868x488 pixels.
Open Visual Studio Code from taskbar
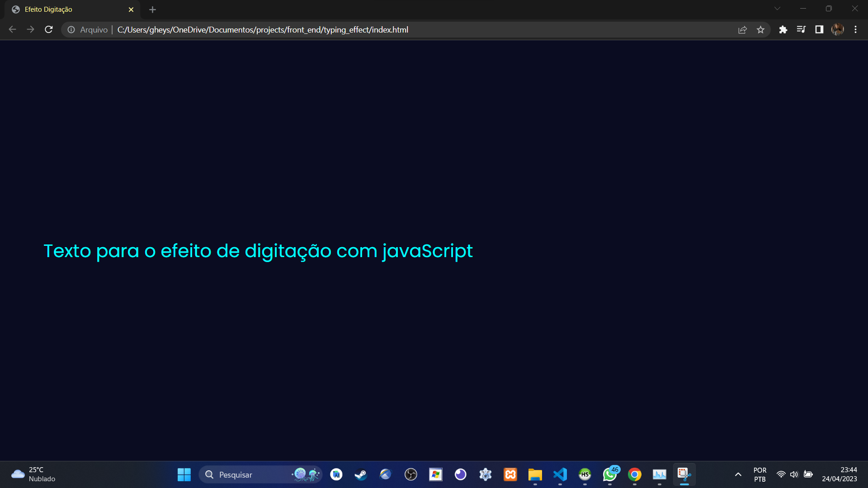click(x=560, y=474)
